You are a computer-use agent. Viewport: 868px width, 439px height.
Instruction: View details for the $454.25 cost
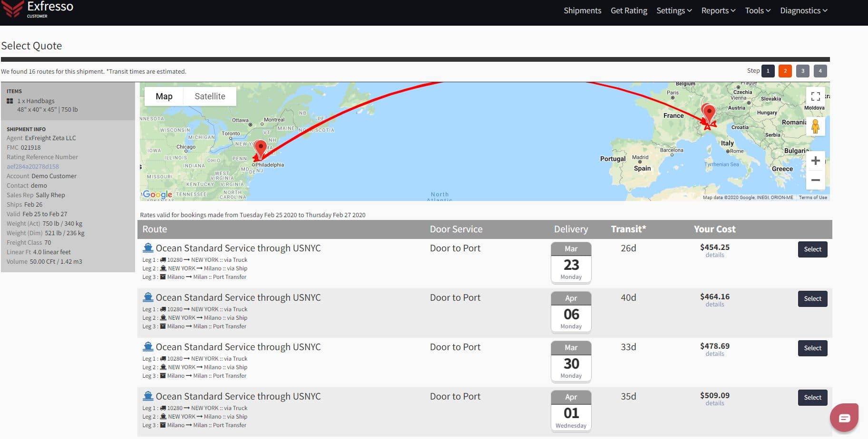pos(714,255)
